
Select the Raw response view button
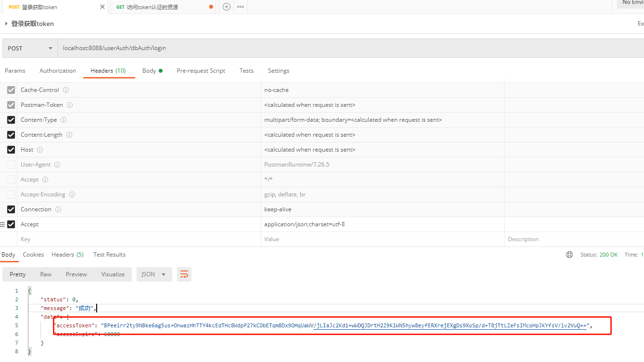(x=46, y=274)
